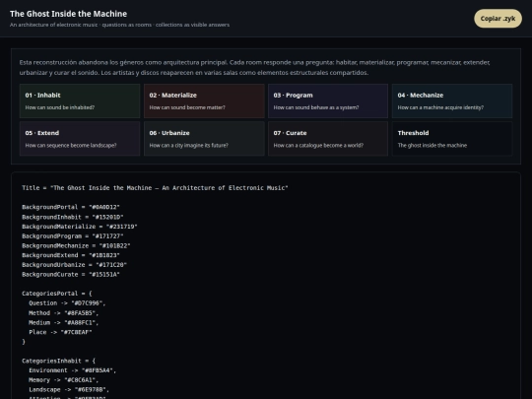This screenshot has width=532, height=399.
Task: Click the BackgroundExtend code line
Action: click(71, 255)
